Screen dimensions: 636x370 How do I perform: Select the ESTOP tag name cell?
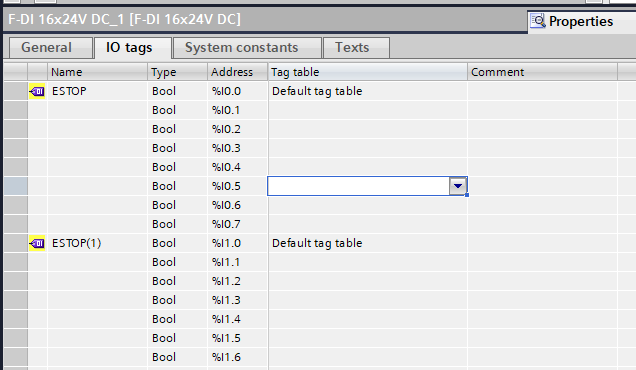pyautogui.click(x=97, y=91)
